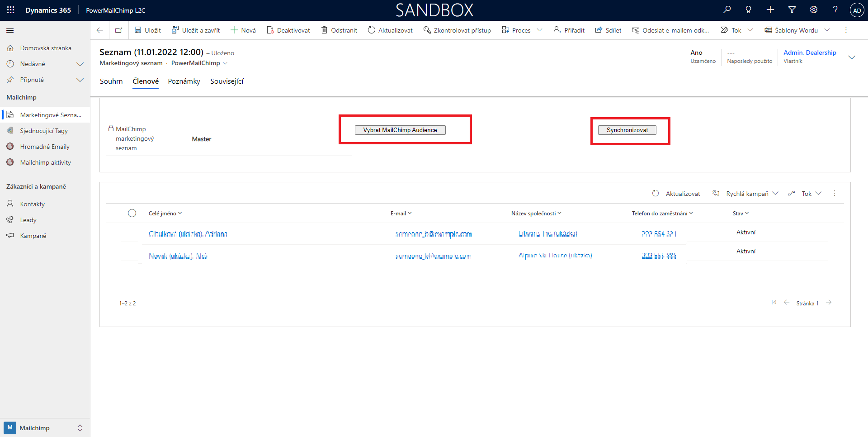Open the Admin, Dealership owner link
This screenshot has height=437, width=868.
click(x=810, y=52)
